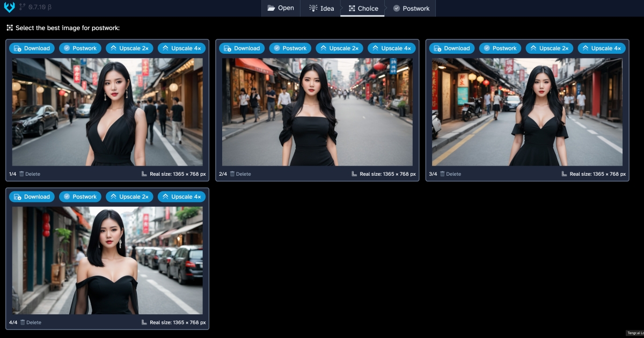Image resolution: width=644 pixels, height=338 pixels.
Task: Send image 1/4 to Postwork
Action: (80, 48)
